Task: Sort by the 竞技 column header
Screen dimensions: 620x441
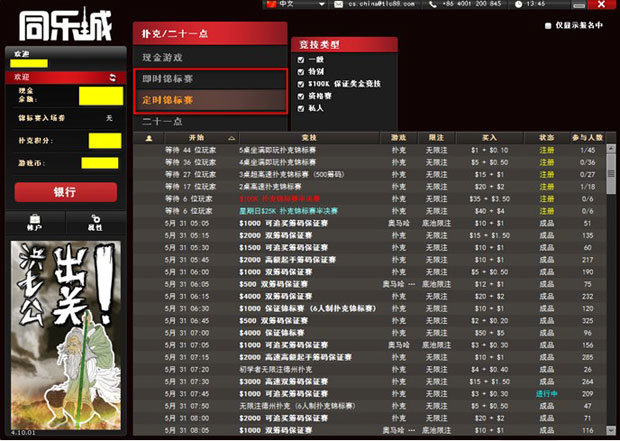Action: (309, 138)
